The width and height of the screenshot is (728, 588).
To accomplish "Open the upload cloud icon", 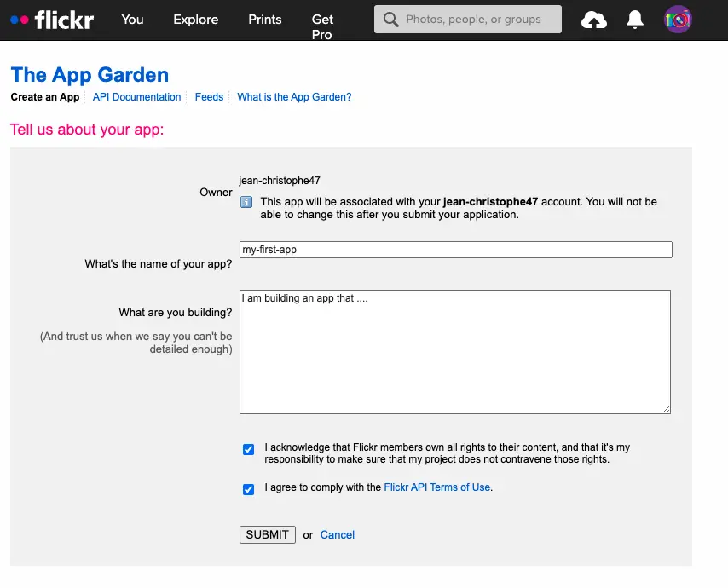I will point(594,20).
